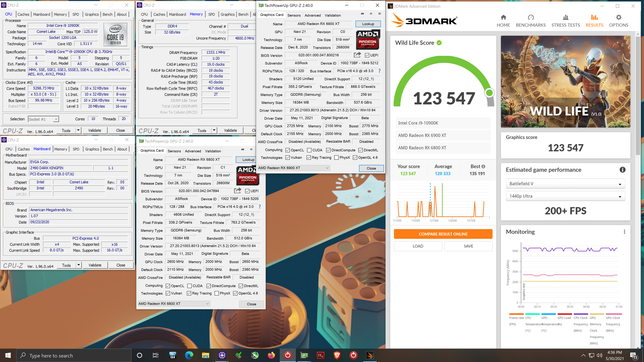Open Bench tab in CPU-Z Mainboard window
The height and width of the screenshot is (362, 644).
(108, 149)
